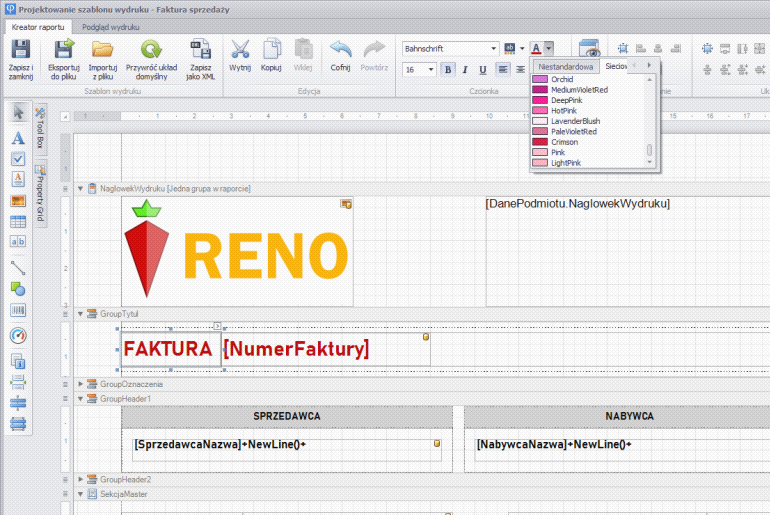Collapse the GroupHeader1 band
The height and width of the screenshot is (515, 770).
[81, 399]
